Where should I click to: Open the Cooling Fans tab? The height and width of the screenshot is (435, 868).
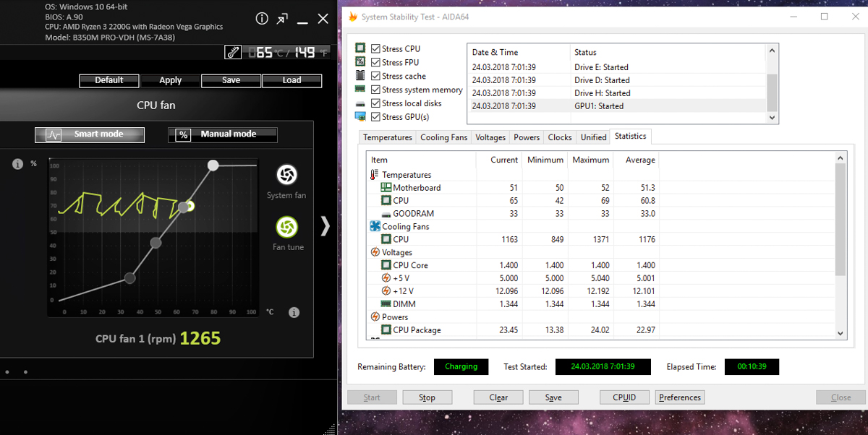pyautogui.click(x=444, y=137)
